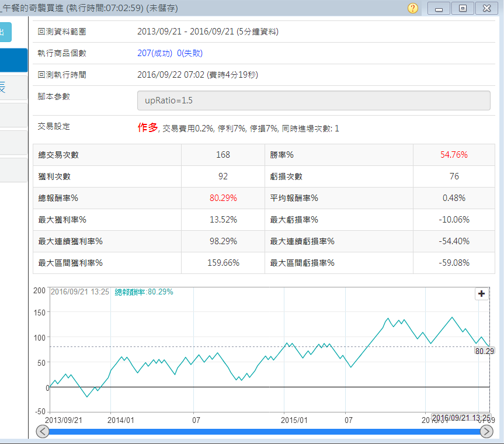The width and height of the screenshot is (504, 444).
Task: Click the upRatio=1.5 script parameter field
Action: pos(313,100)
